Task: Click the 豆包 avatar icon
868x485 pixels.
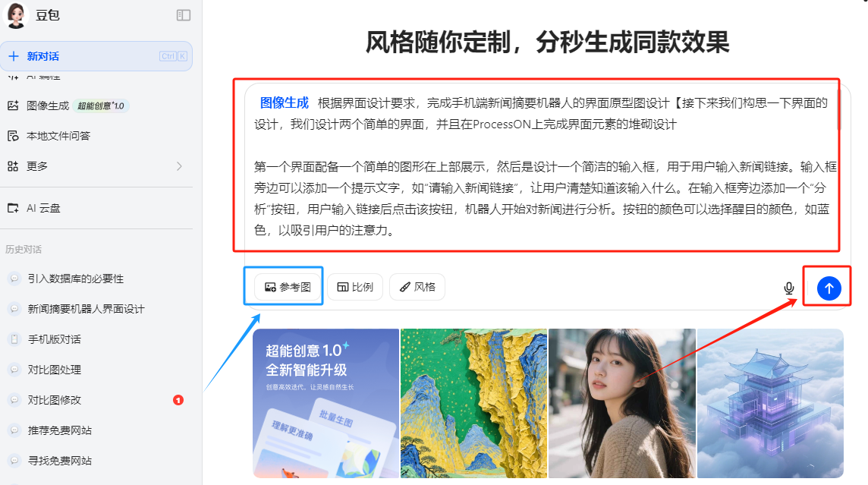Action: tap(15, 15)
